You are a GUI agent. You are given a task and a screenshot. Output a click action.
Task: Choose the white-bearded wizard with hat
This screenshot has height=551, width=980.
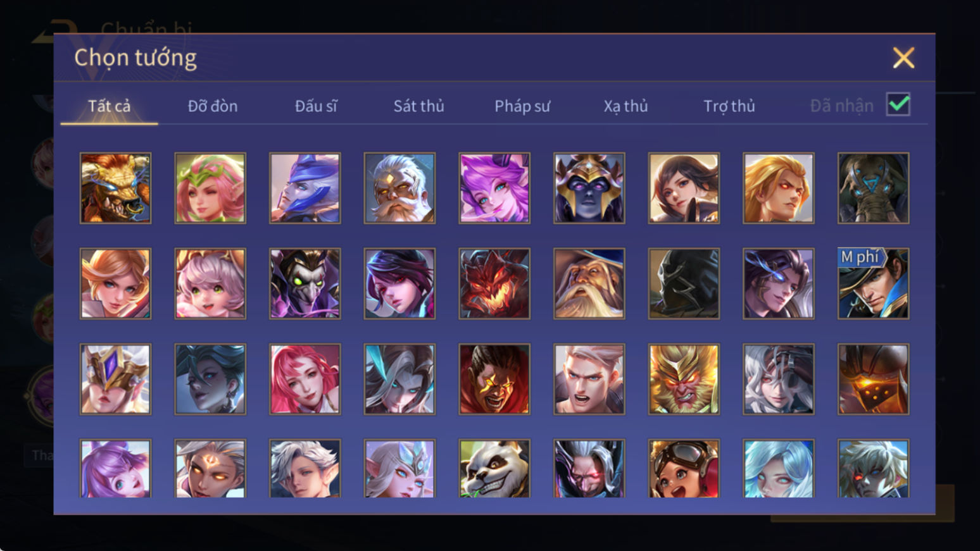(589, 283)
